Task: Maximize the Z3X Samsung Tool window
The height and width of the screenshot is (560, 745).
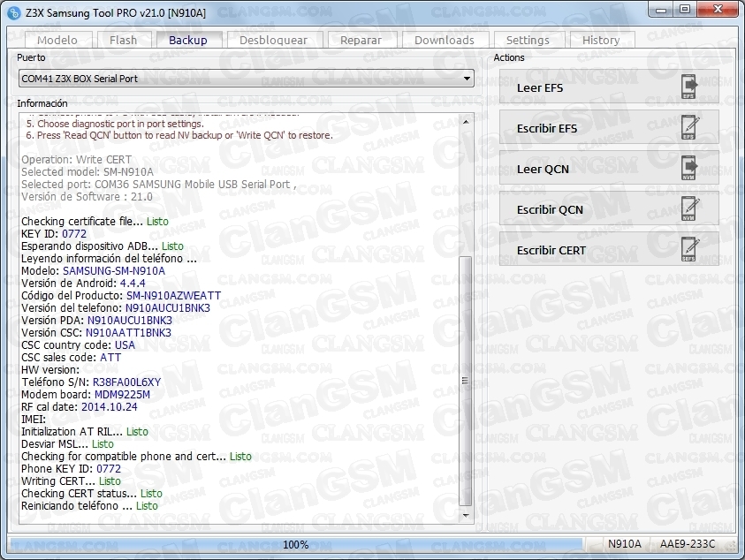Action: pyautogui.click(x=685, y=10)
